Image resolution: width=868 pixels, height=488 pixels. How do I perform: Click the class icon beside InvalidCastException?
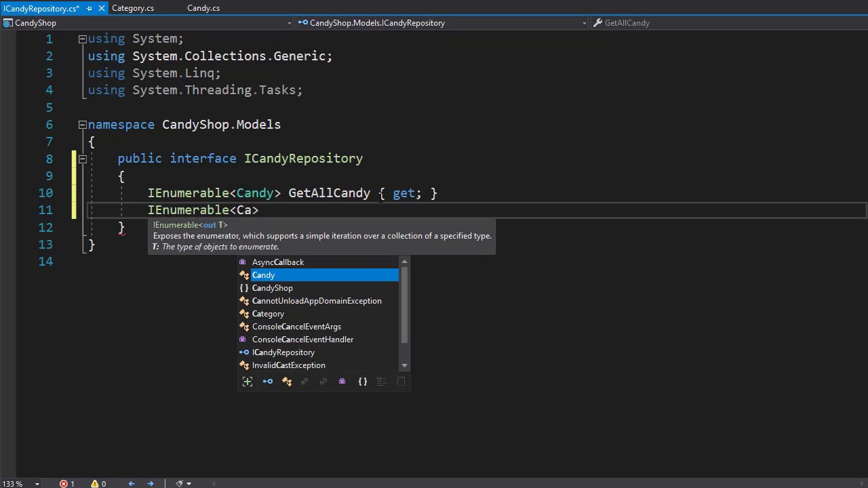coord(244,365)
